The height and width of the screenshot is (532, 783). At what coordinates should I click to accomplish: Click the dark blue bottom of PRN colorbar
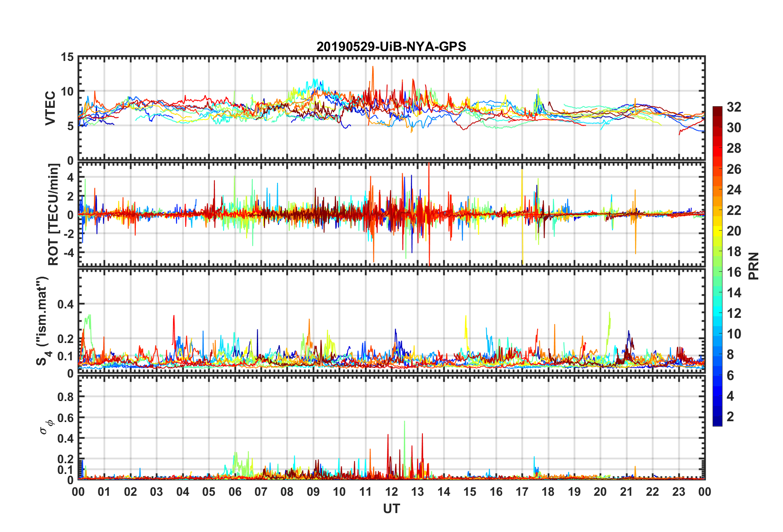[x=718, y=421]
